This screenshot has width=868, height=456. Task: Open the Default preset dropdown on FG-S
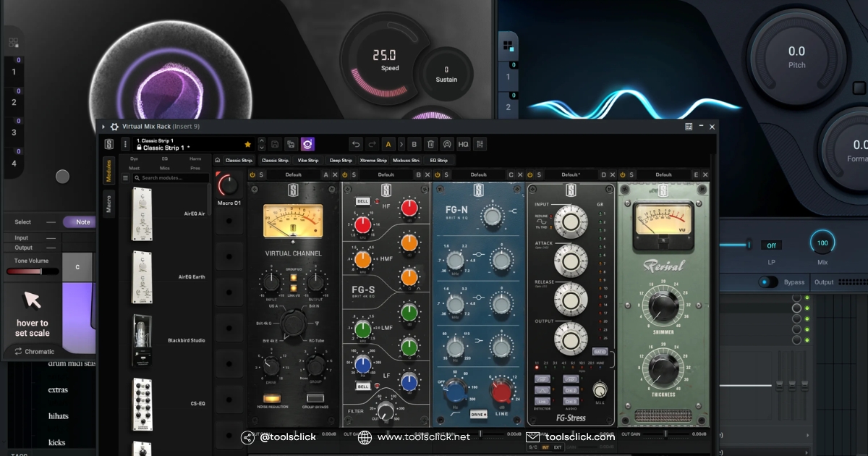pyautogui.click(x=386, y=174)
